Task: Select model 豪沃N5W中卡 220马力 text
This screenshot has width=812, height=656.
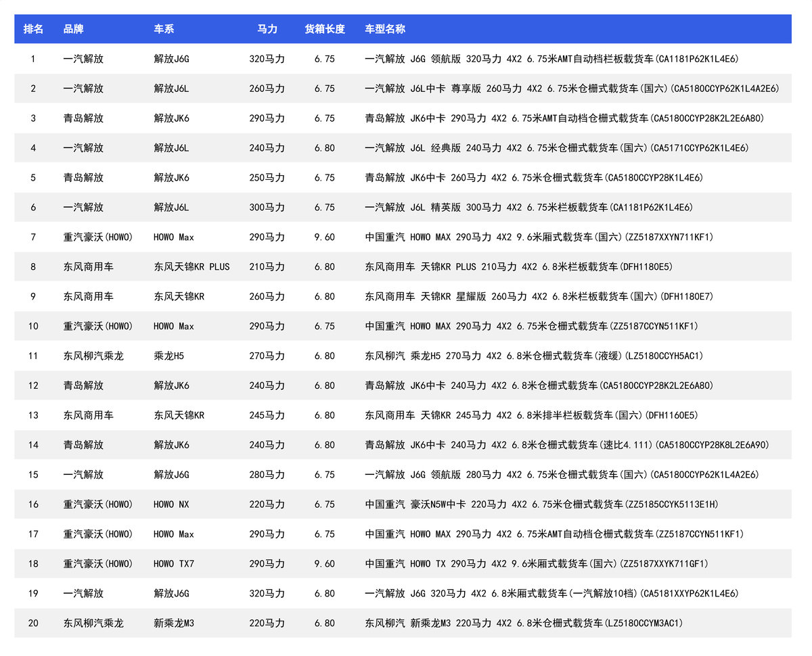Action: click(x=541, y=505)
